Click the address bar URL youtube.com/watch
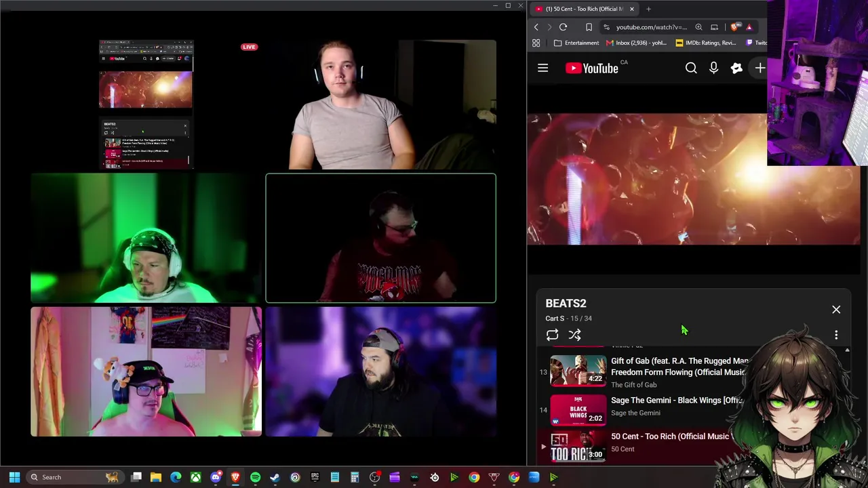The image size is (868, 488). click(x=651, y=27)
